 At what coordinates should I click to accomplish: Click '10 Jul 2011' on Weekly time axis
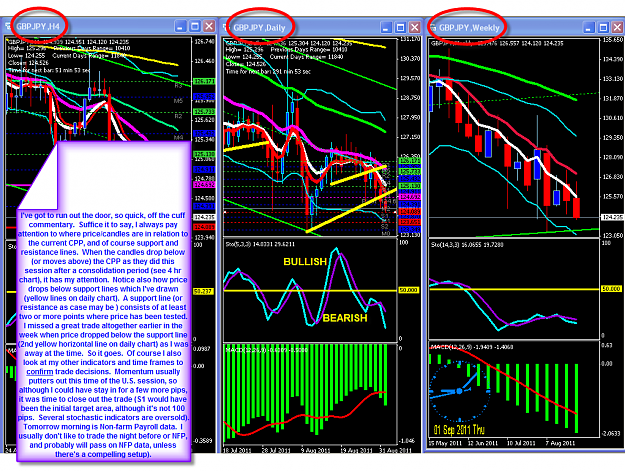(521, 443)
